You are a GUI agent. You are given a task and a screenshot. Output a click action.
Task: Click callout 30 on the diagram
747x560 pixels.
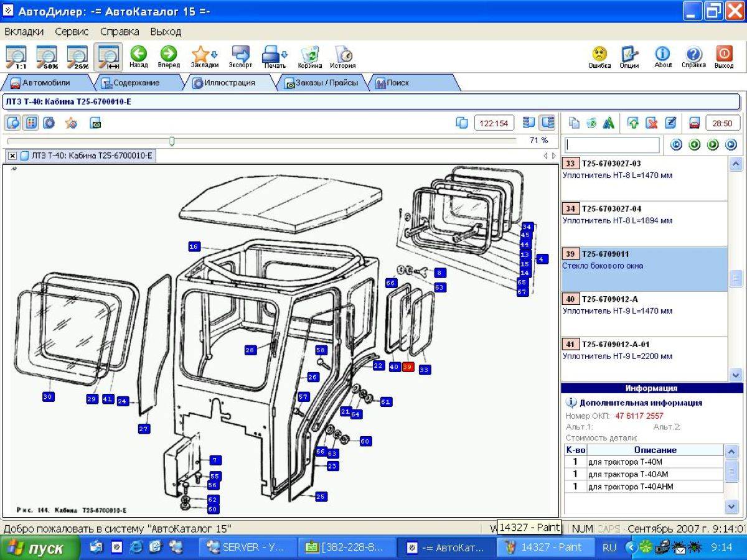48,396
